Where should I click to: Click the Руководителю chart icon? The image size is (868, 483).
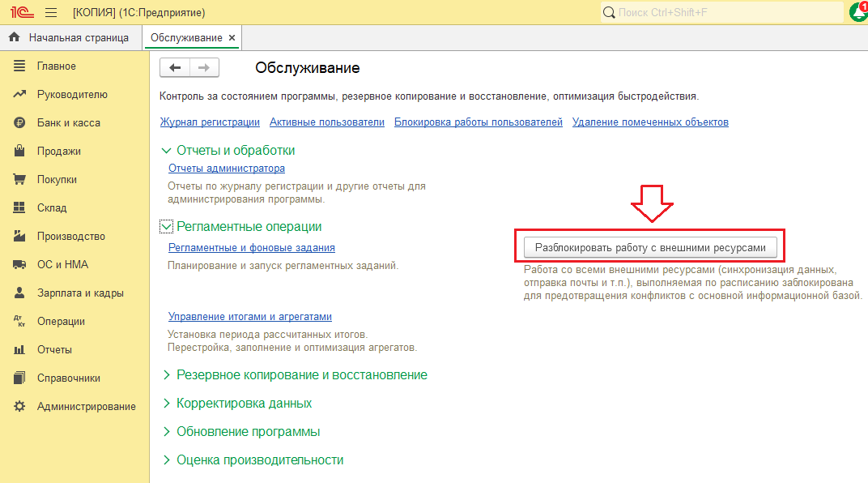point(19,94)
